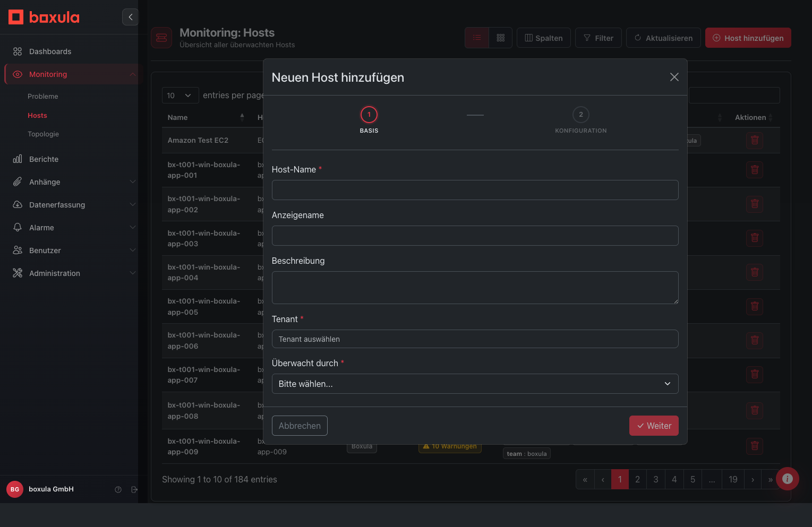Viewport: 812px width, 527px height.
Task: Select Hosts in the sidebar submenu
Action: (x=37, y=115)
